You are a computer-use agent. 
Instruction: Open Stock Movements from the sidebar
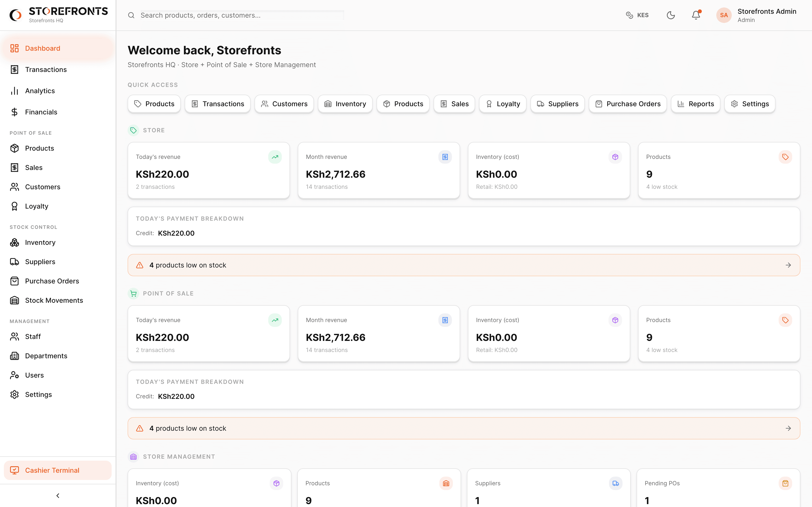pyautogui.click(x=54, y=300)
